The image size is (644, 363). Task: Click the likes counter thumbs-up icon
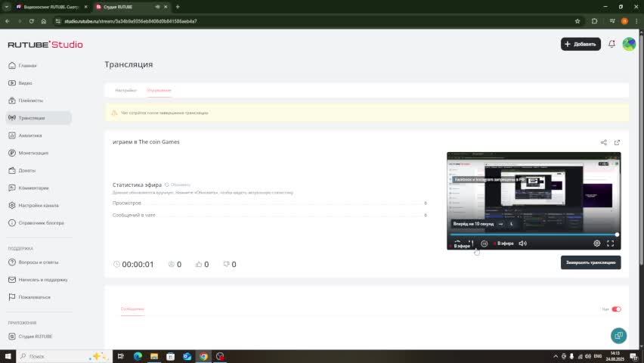tap(199, 265)
